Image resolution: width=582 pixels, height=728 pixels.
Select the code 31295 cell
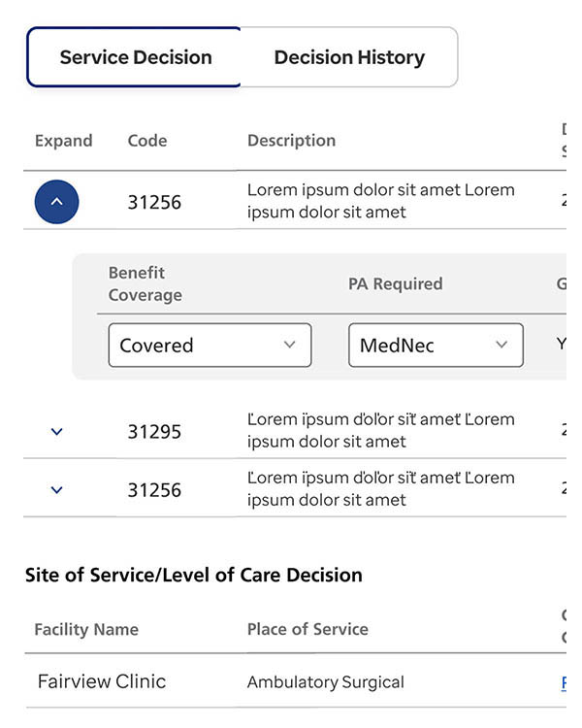point(154,432)
